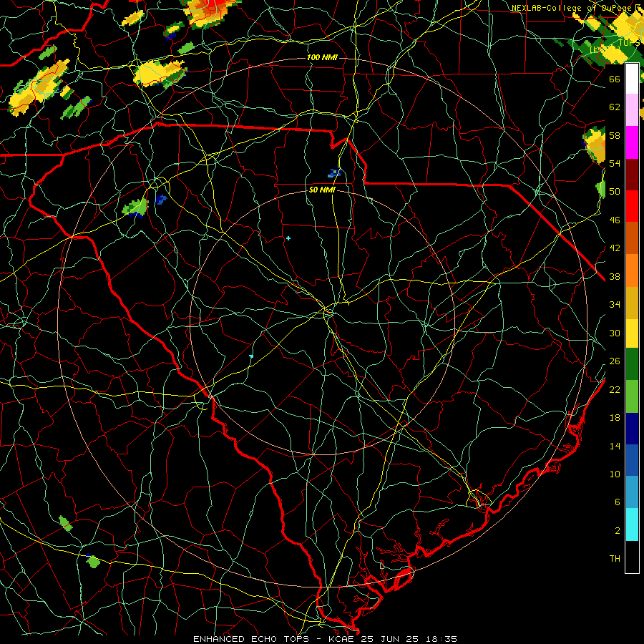Image resolution: width=644 pixels, height=644 pixels.
Task: Click the bright red legend swatch
Action: click(632, 206)
